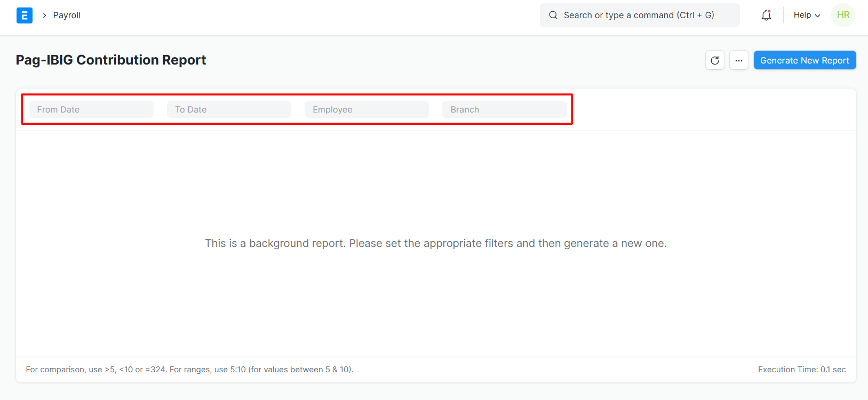Click the background report message
Viewport: 868px width, 400px height.
pos(436,243)
